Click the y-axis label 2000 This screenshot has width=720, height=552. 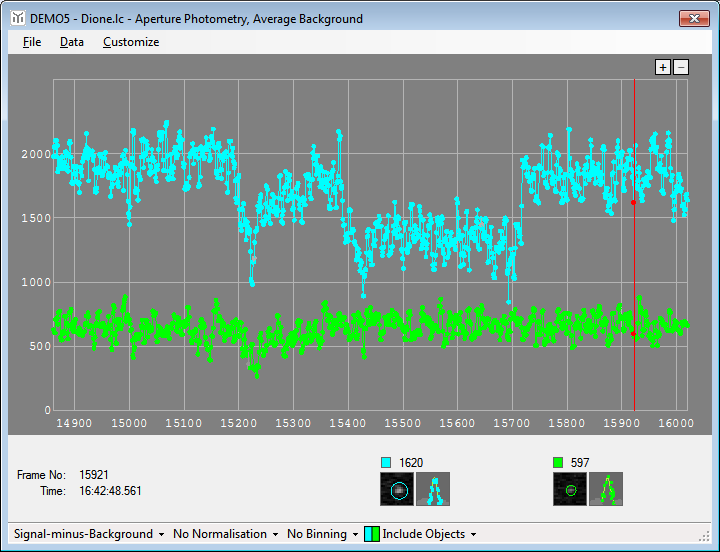(36, 154)
